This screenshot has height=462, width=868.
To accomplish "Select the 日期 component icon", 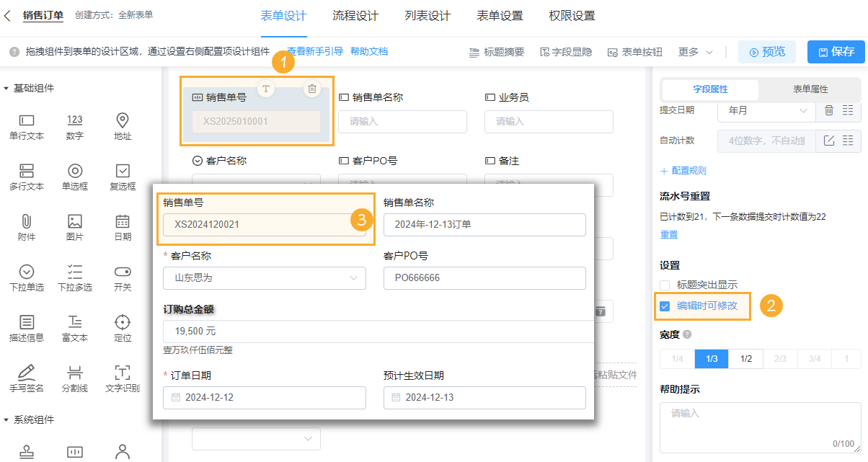I will (x=123, y=224).
